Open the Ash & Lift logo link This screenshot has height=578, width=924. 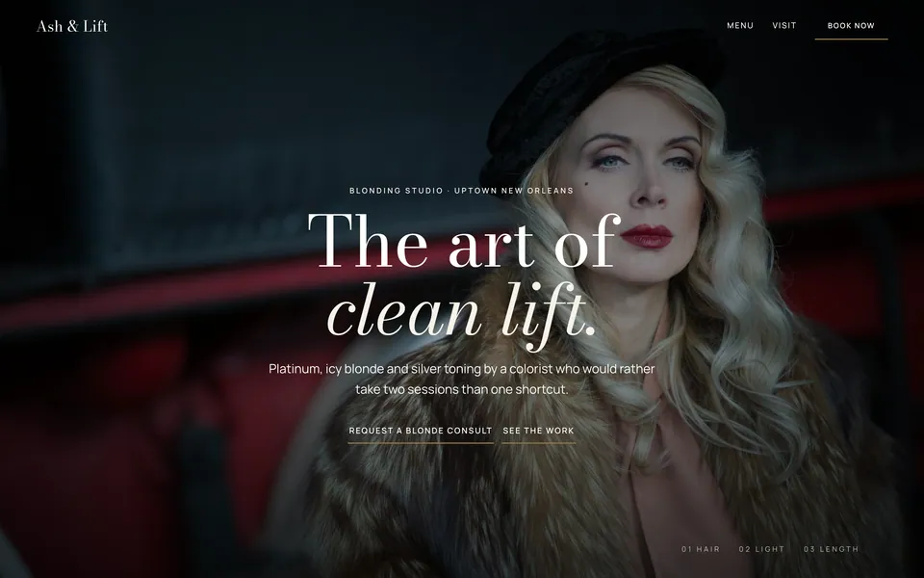[x=72, y=26]
